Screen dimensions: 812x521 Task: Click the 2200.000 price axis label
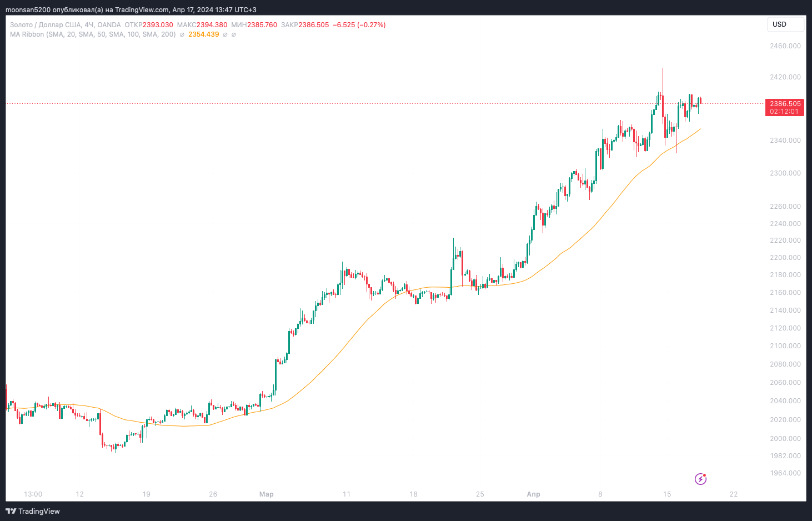(785, 258)
